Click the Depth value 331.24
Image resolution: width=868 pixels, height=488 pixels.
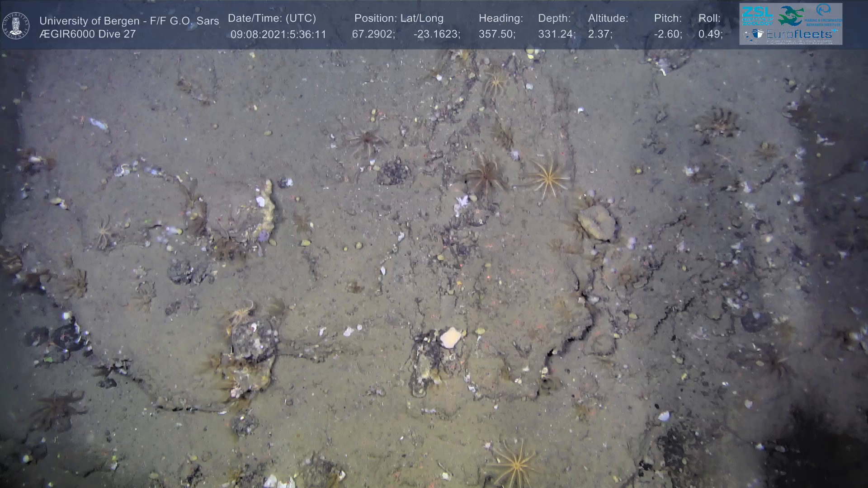tap(556, 34)
